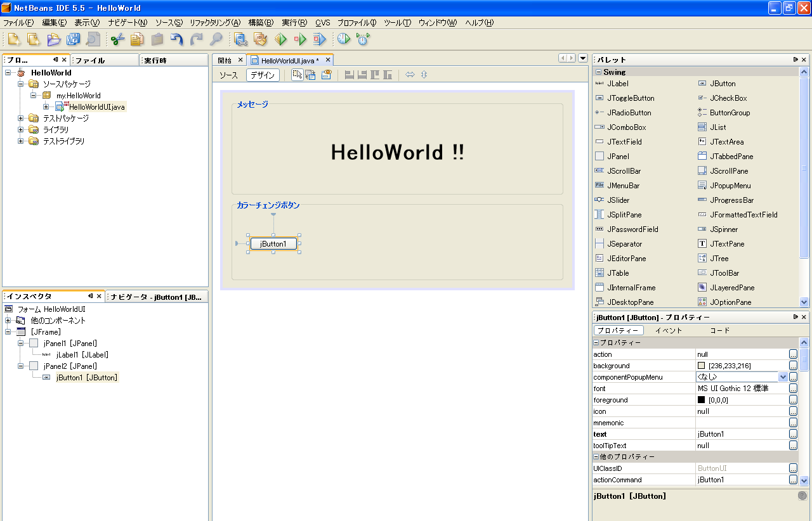Toggle Selection Mode in the design toolbar
Screen dimensions: 812x521
297,75
